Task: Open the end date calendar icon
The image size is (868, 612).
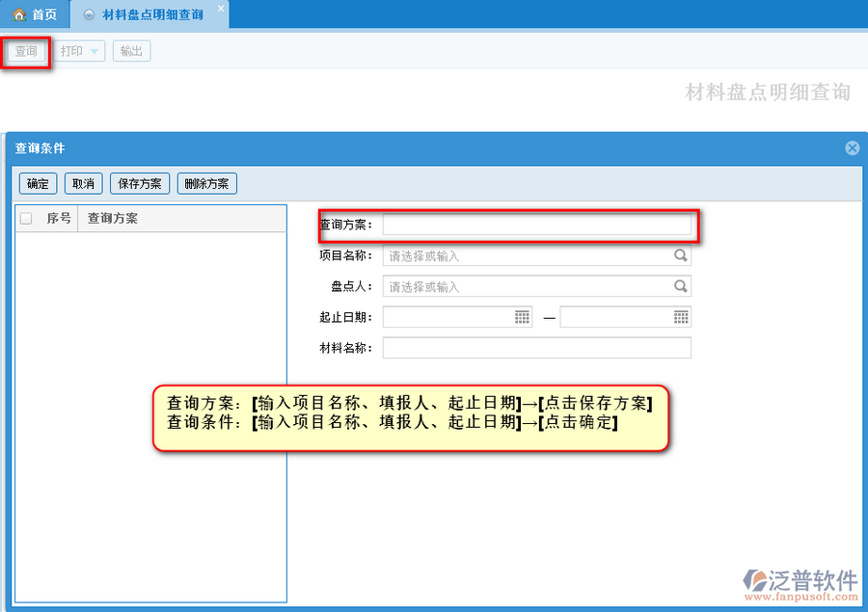Action: point(681,317)
